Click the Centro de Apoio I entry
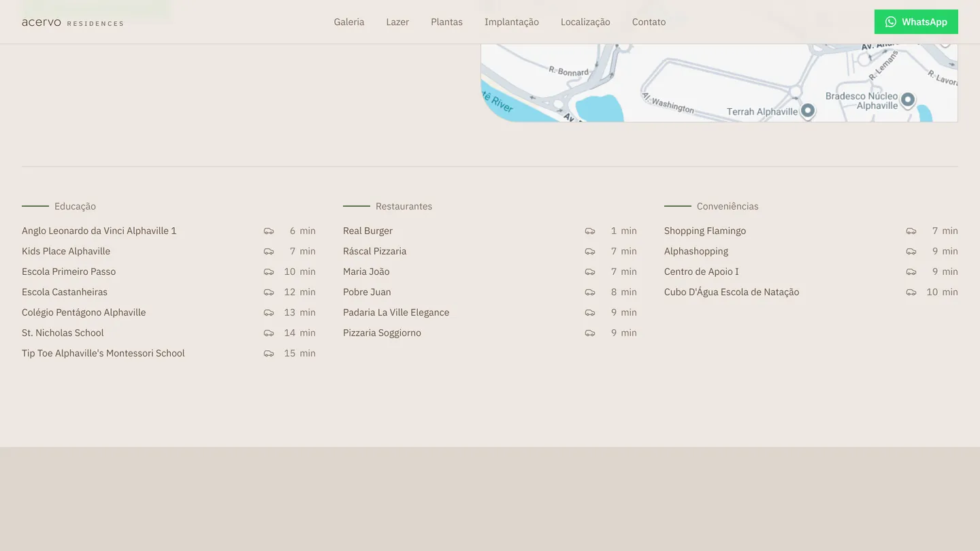The image size is (980, 551). [701, 271]
